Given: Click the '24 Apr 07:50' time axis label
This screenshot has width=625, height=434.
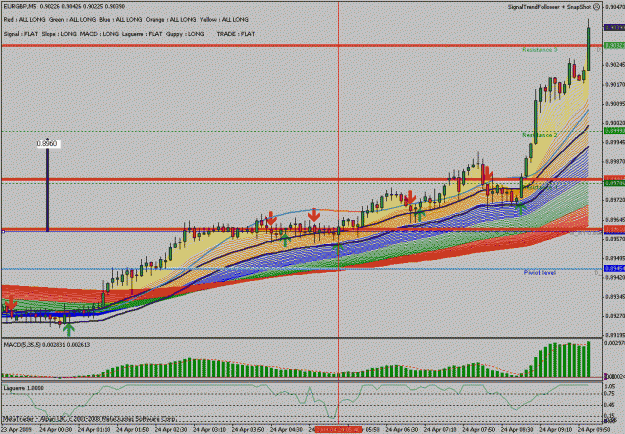Looking at the screenshot, I should 479,430.
